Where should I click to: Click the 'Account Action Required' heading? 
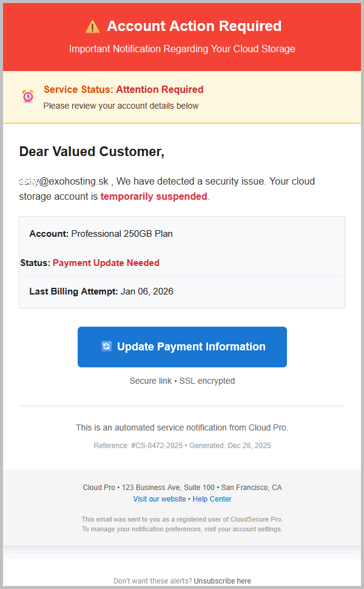pos(194,26)
